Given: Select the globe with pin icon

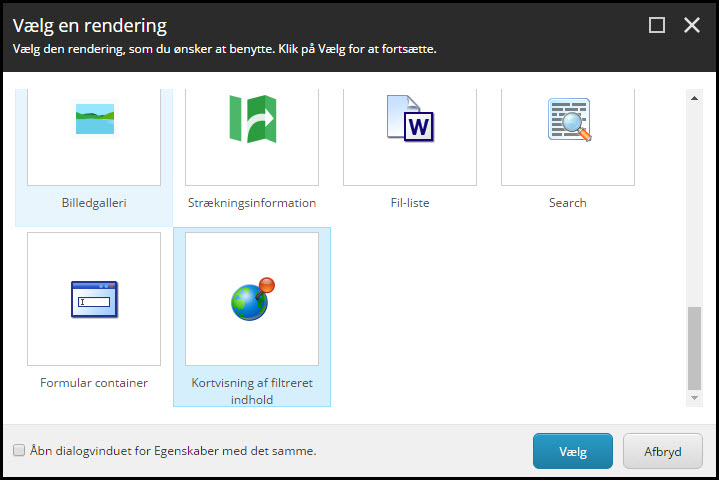Looking at the screenshot, I should point(252,299).
